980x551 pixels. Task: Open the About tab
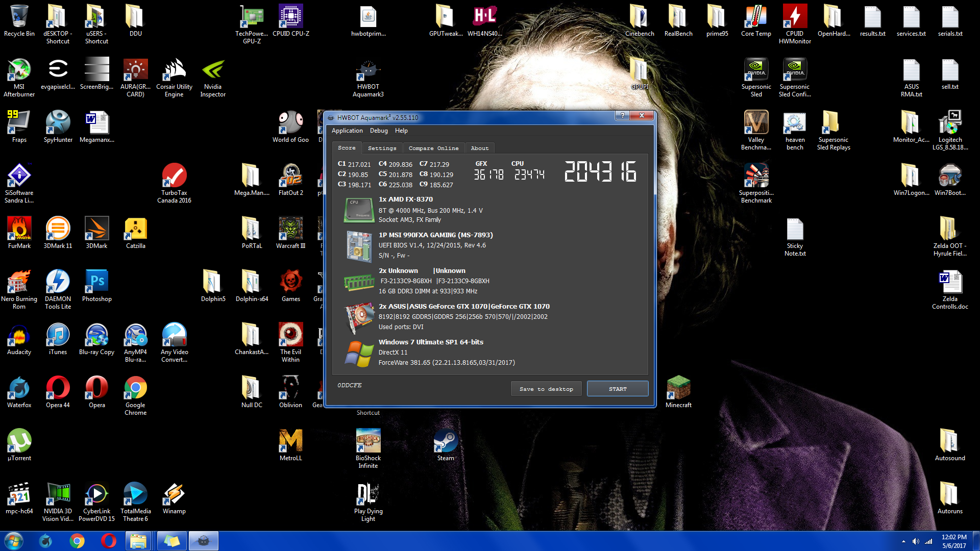[x=479, y=148]
